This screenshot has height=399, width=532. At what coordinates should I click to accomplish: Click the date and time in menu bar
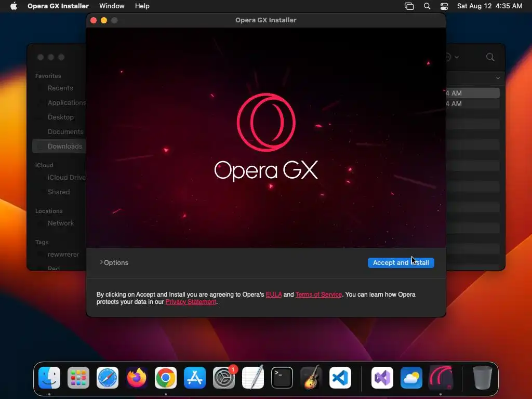tap(489, 6)
